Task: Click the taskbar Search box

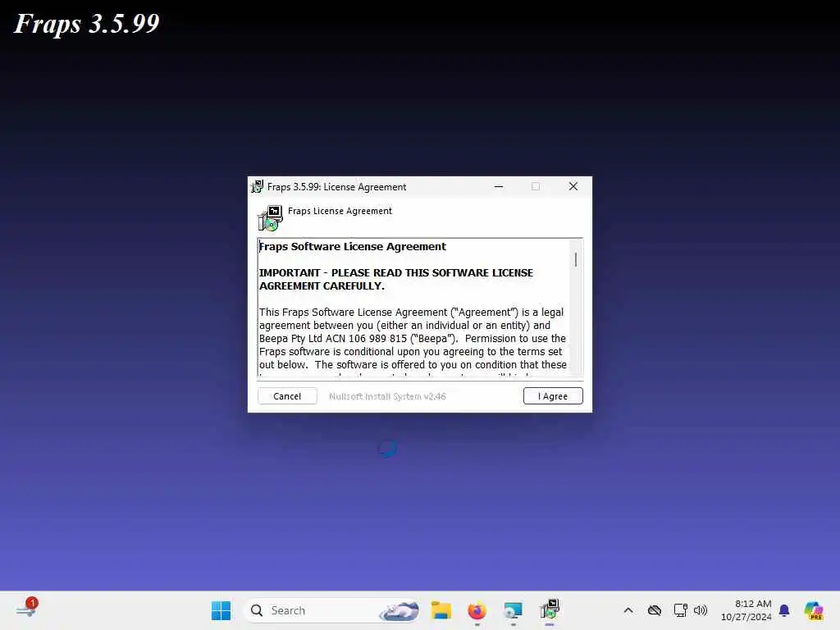Action: (332, 610)
